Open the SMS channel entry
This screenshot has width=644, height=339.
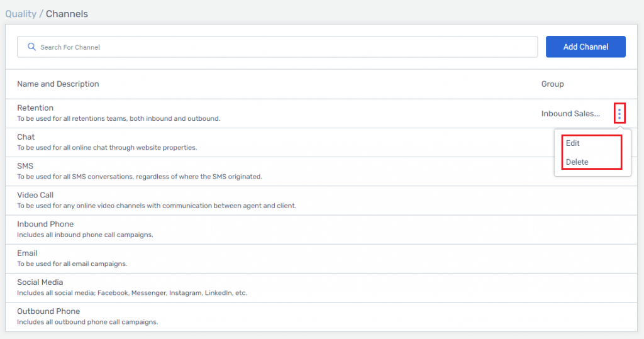coord(321,171)
